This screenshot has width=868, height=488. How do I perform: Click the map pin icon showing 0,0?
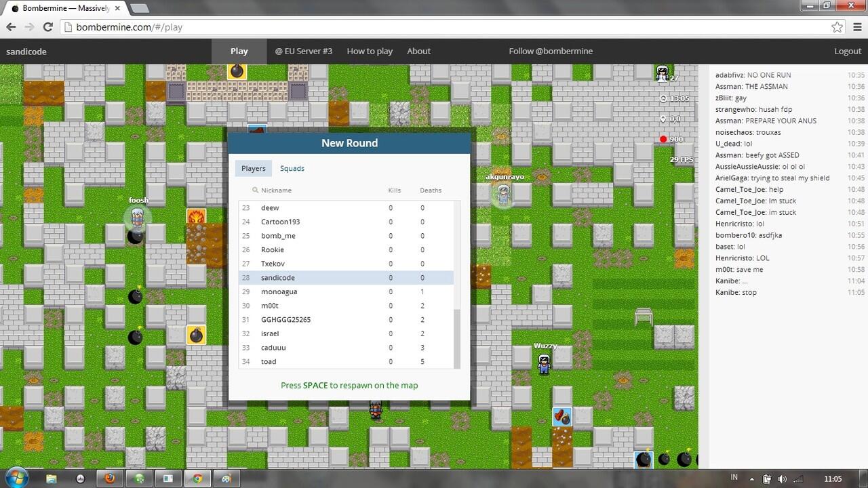click(664, 119)
